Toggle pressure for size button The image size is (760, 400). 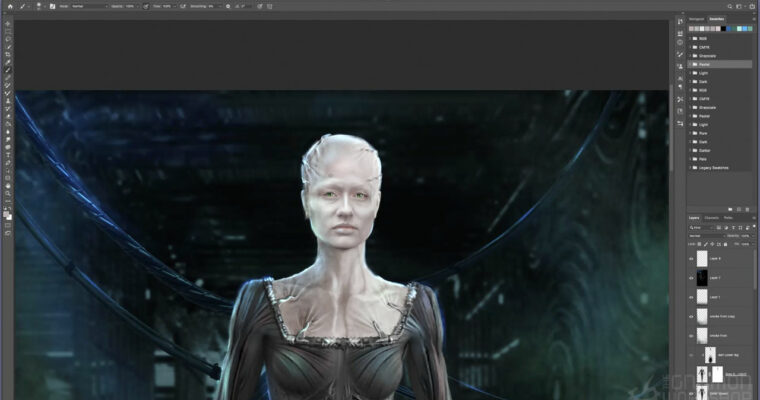[x=260, y=6]
